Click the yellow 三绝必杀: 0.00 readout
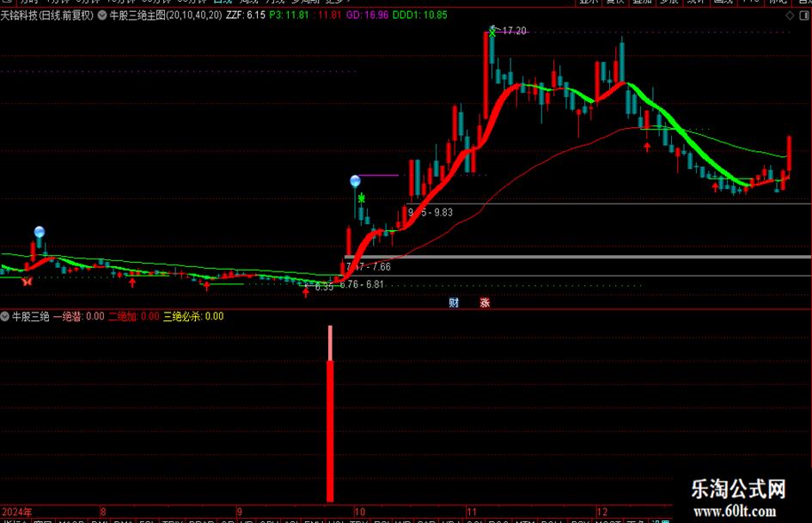 click(x=193, y=316)
